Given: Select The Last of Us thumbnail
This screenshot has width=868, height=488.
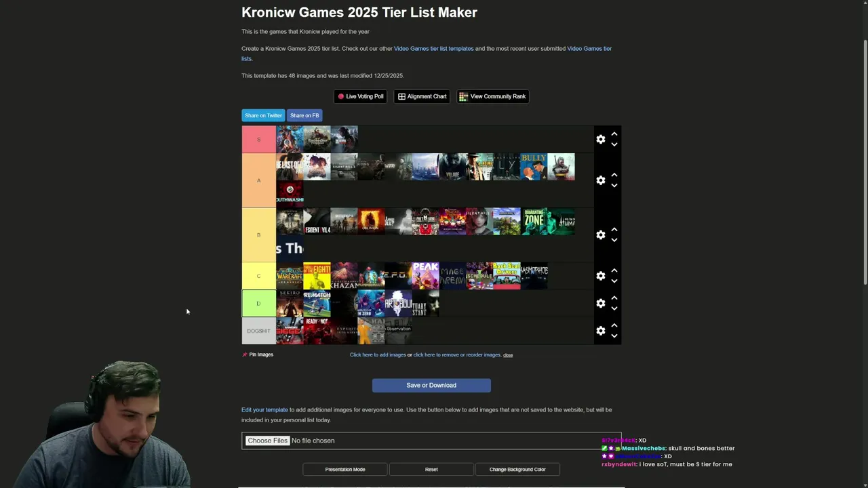Looking at the screenshot, I should [290, 167].
